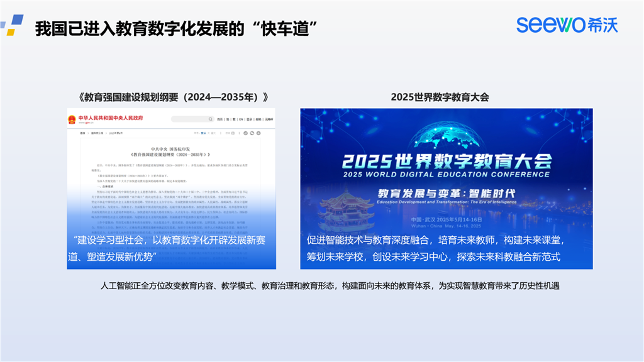The height and width of the screenshot is (362, 644).
Task: Open the 登录 link in the gov.cn header
Action: tap(249, 119)
